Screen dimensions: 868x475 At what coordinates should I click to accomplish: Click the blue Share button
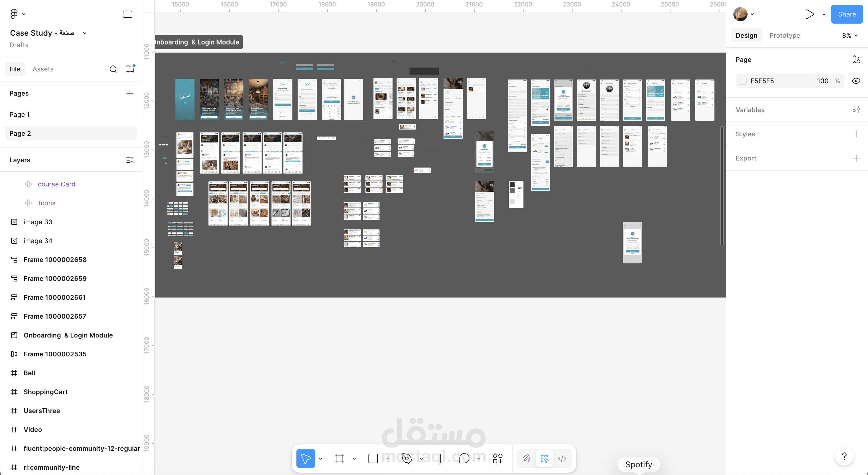(x=847, y=14)
